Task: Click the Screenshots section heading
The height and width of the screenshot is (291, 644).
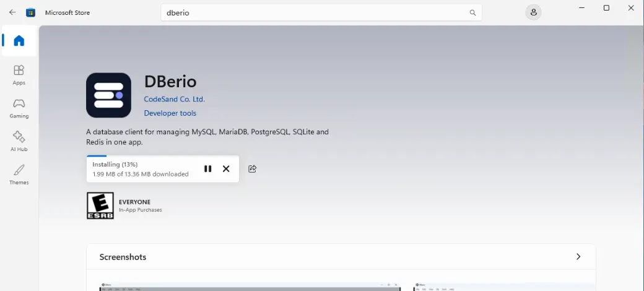Action: point(123,257)
